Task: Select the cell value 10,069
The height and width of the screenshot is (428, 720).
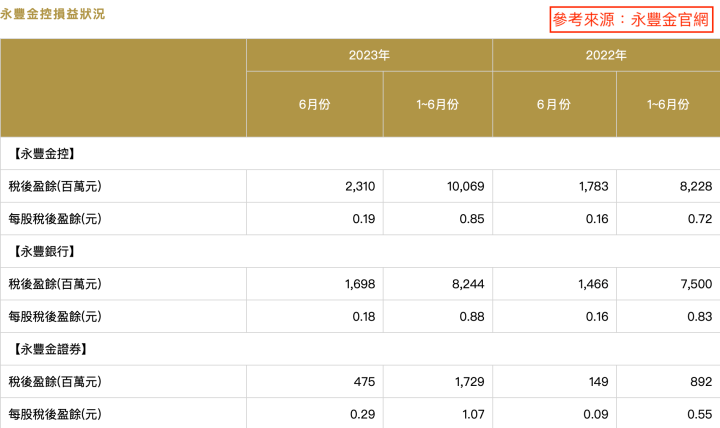Action: (466, 186)
